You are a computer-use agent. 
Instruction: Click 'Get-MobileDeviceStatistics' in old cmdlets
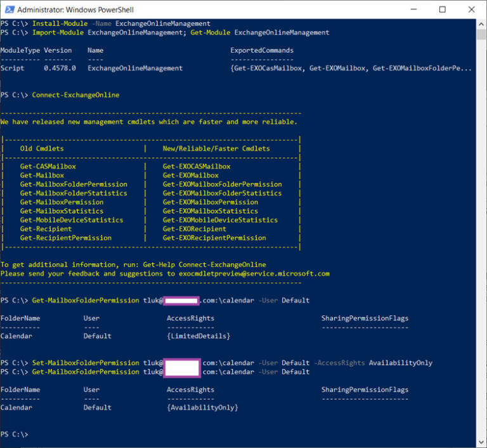[72, 220]
